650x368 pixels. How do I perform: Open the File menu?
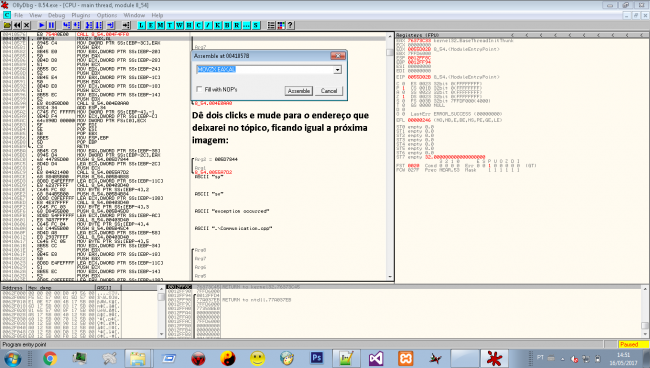coord(19,15)
